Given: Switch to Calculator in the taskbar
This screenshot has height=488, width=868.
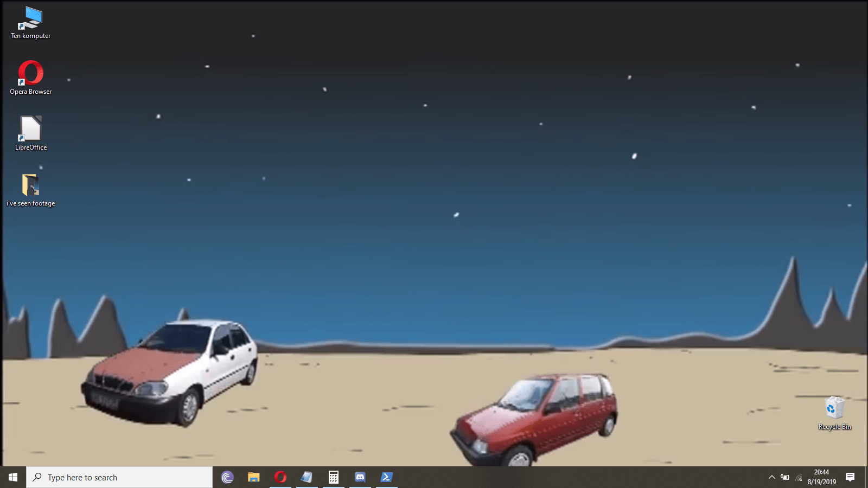Looking at the screenshot, I should (x=334, y=477).
